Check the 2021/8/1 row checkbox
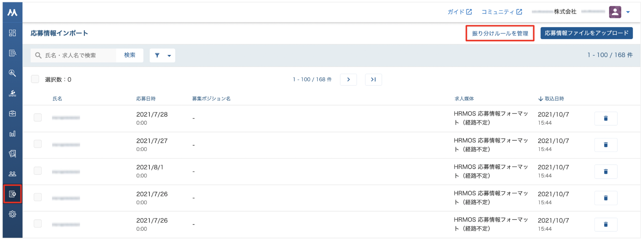644x244 pixels. point(38,171)
